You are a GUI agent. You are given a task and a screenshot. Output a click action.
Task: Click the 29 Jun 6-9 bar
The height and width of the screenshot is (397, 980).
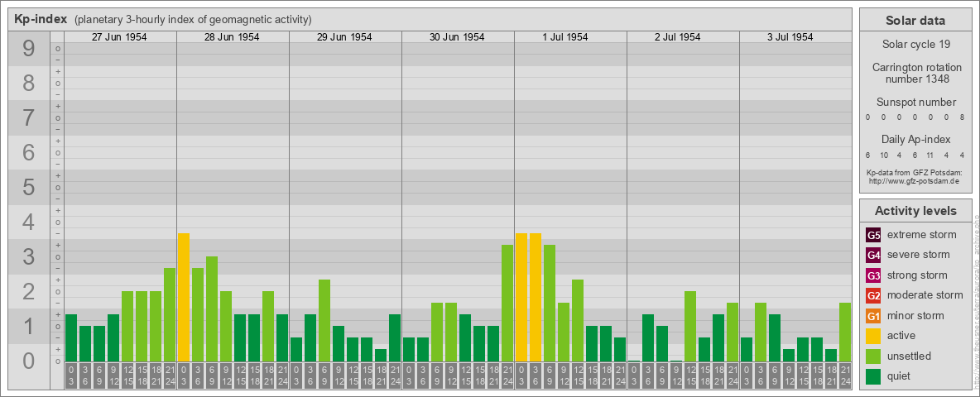[x=324, y=320]
